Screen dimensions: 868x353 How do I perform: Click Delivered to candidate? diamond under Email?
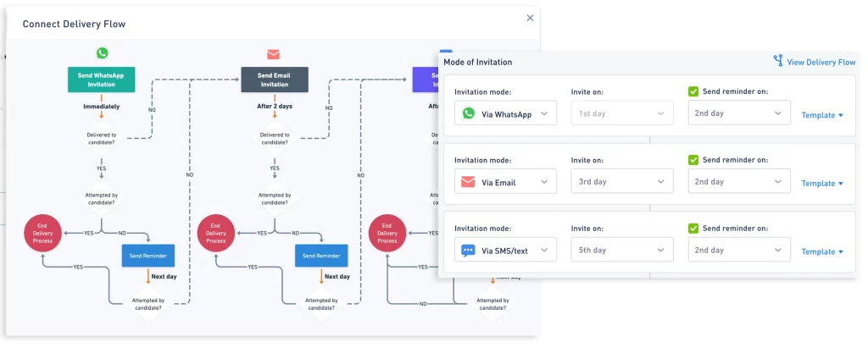click(x=275, y=138)
